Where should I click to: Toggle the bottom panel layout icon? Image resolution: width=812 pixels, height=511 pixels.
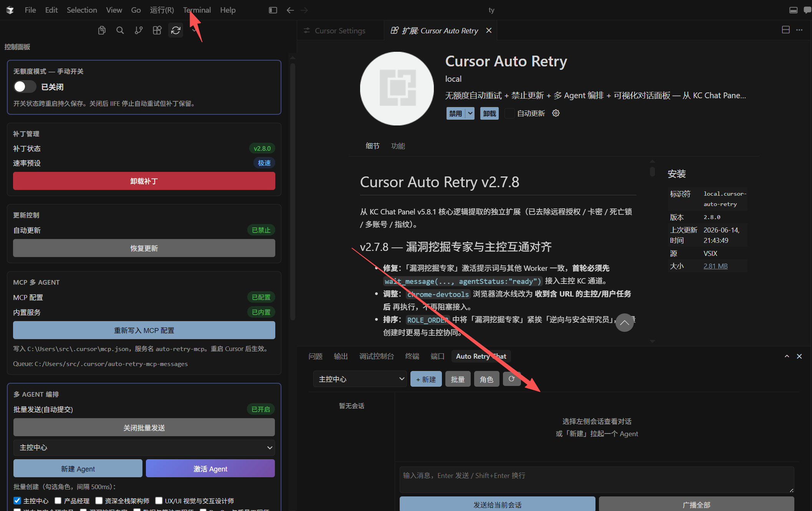pos(793,10)
